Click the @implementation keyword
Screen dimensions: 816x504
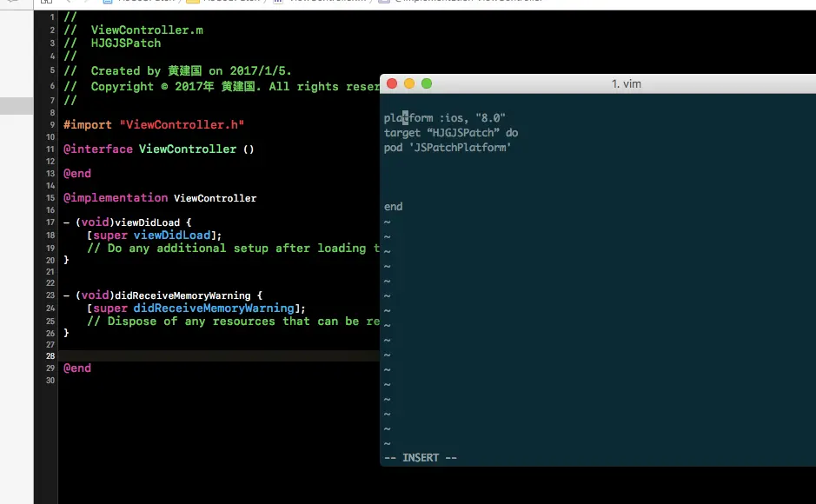[x=116, y=197]
